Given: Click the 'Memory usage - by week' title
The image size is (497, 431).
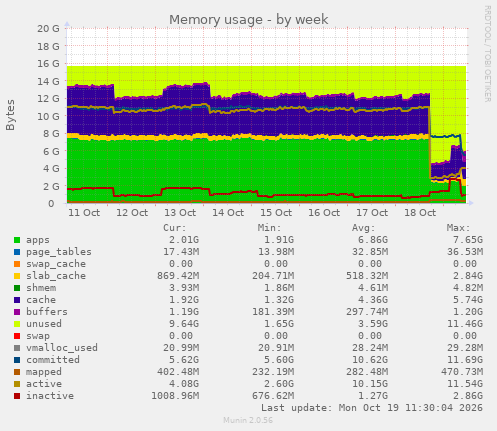Looking at the screenshot, I should pos(249,20).
